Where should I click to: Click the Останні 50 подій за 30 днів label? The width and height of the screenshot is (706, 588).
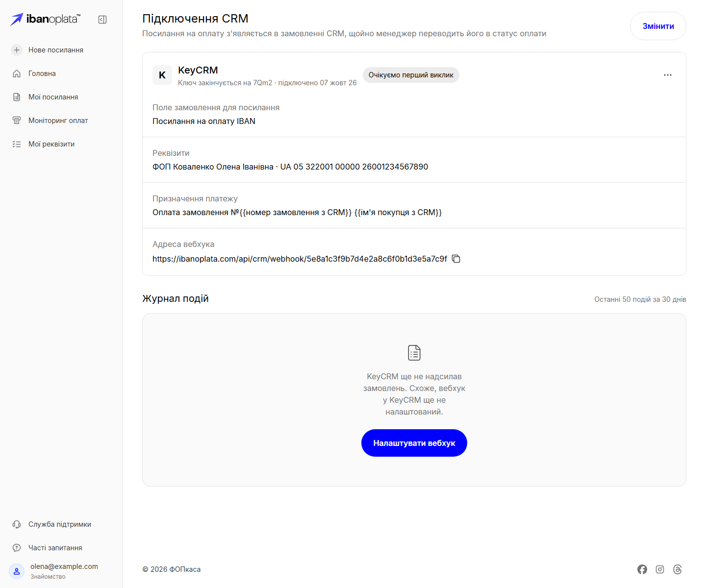click(640, 299)
